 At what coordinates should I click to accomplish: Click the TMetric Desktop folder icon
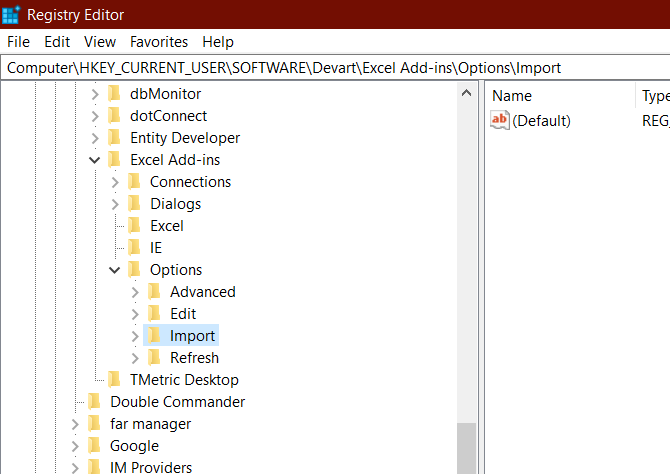114,380
